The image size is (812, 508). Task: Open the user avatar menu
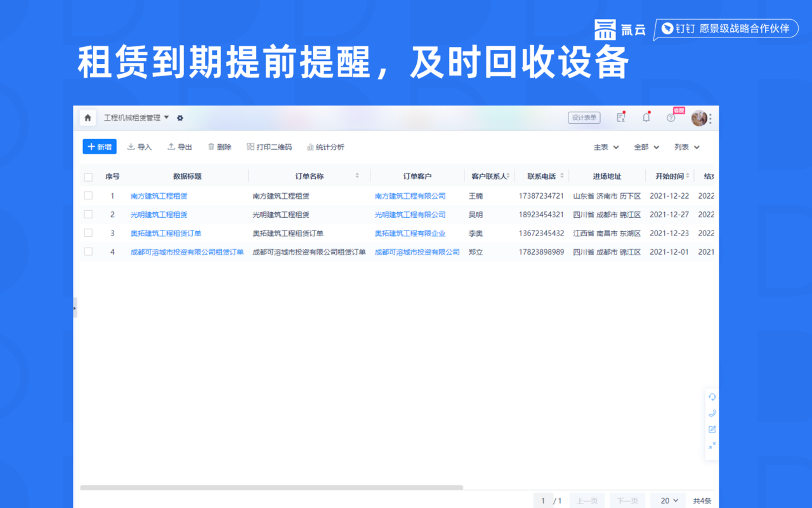point(699,118)
